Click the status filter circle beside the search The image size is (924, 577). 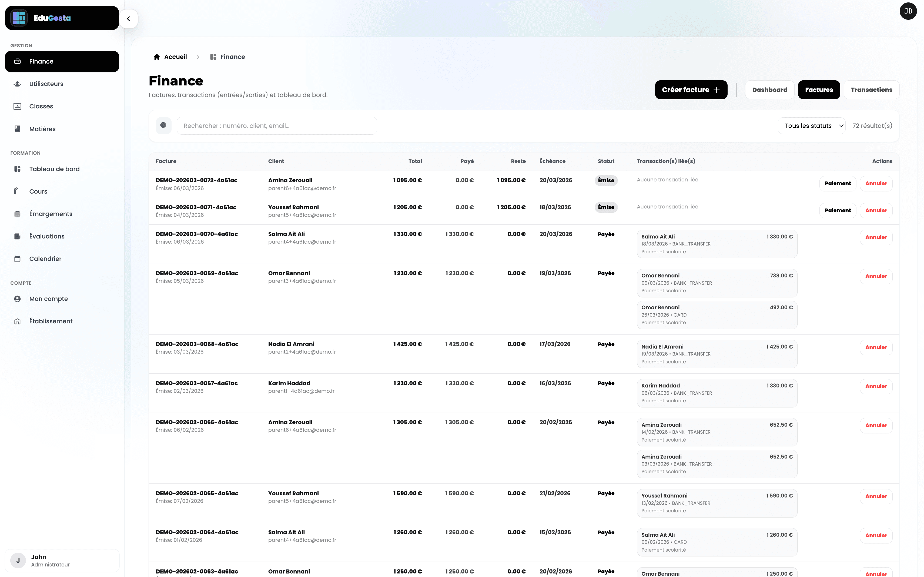click(x=163, y=125)
